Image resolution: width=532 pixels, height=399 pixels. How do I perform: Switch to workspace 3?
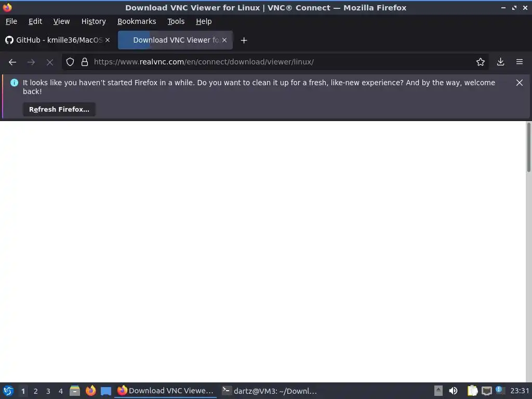tap(48, 391)
